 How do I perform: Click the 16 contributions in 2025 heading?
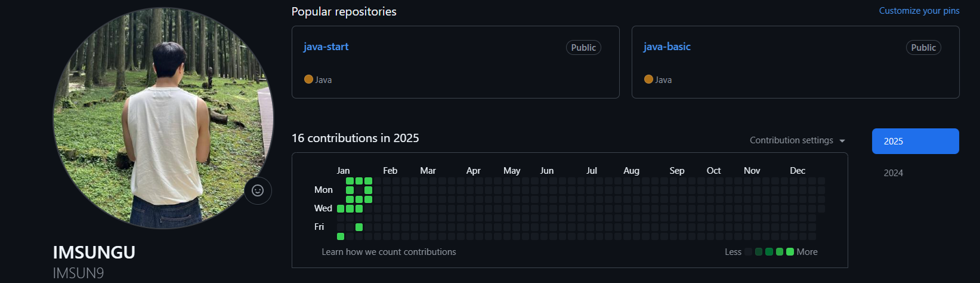click(355, 138)
